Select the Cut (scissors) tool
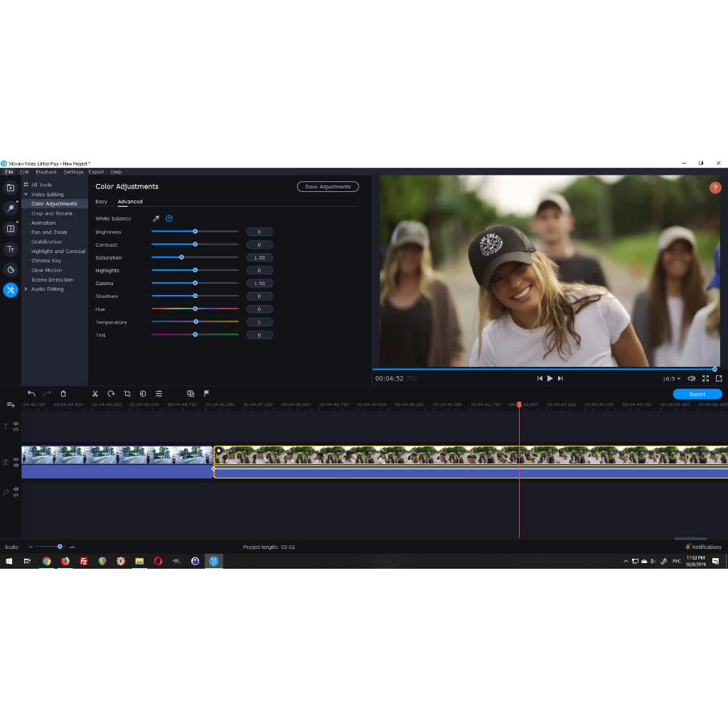This screenshot has width=728, height=728. pos(95,394)
